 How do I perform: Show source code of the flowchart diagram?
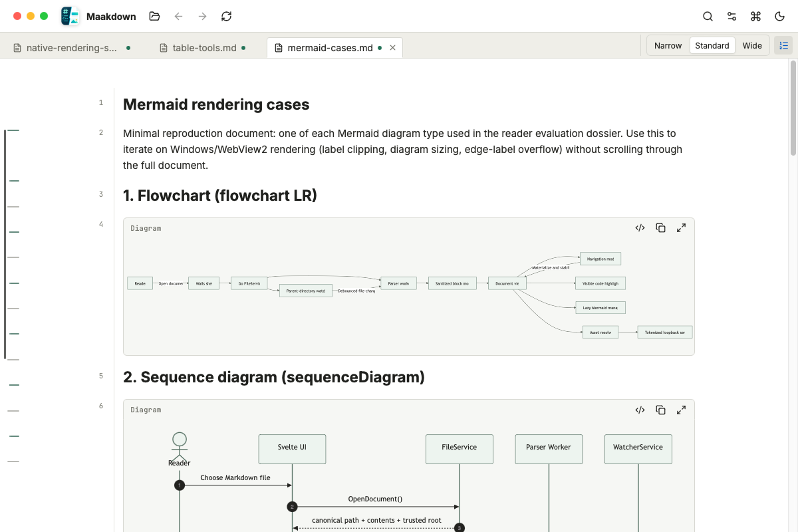tap(640, 227)
